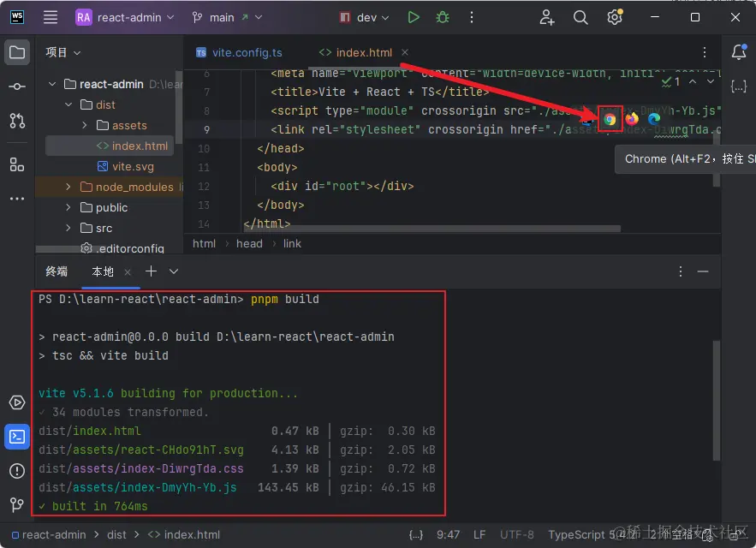Close the index.html editor tab
Viewport: 756px width, 548px height.
(405, 52)
